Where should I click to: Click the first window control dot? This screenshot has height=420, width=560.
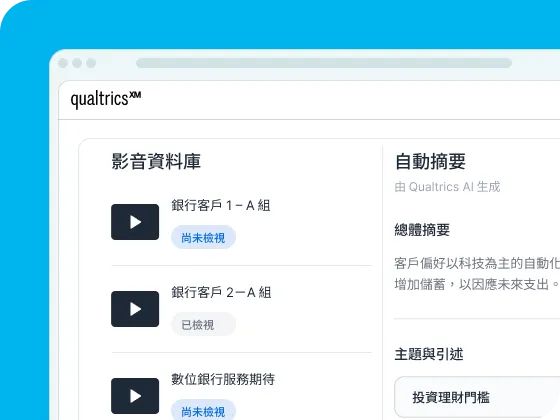(63, 63)
